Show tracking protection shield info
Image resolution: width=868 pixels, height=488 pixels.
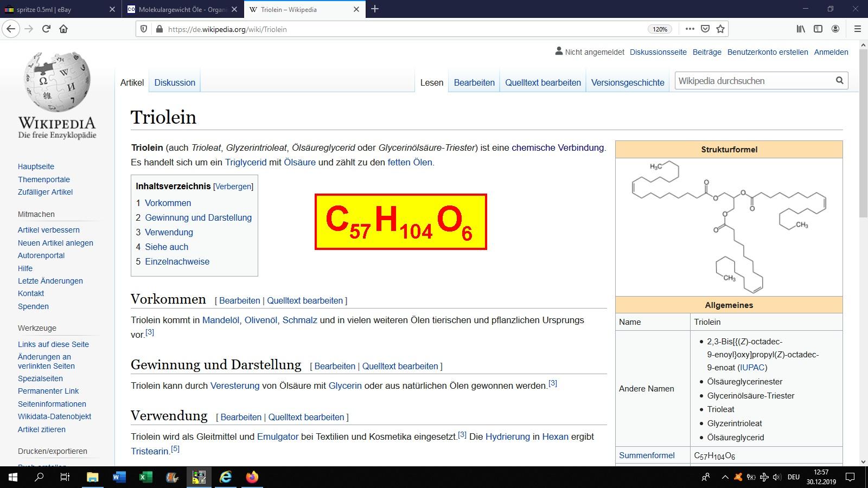point(144,29)
